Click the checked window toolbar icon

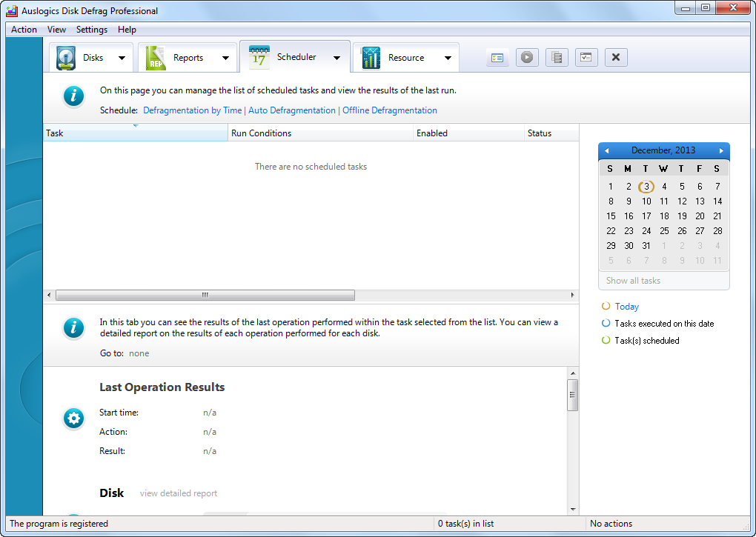(586, 57)
